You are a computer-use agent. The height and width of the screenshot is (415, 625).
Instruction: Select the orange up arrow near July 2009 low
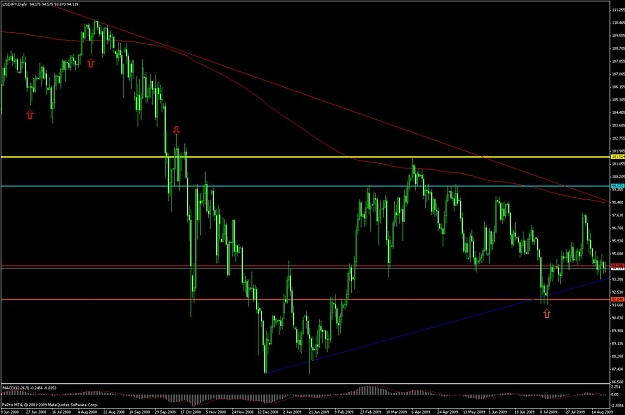pos(547,314)
